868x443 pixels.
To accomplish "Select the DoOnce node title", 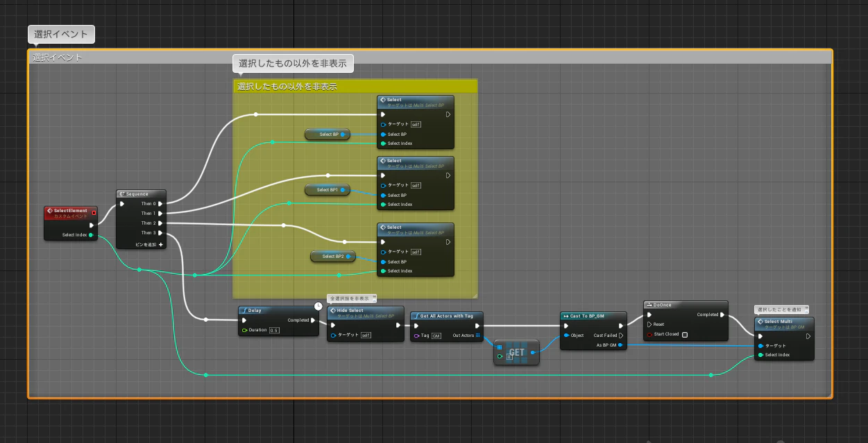I will [x=662, y=304].
